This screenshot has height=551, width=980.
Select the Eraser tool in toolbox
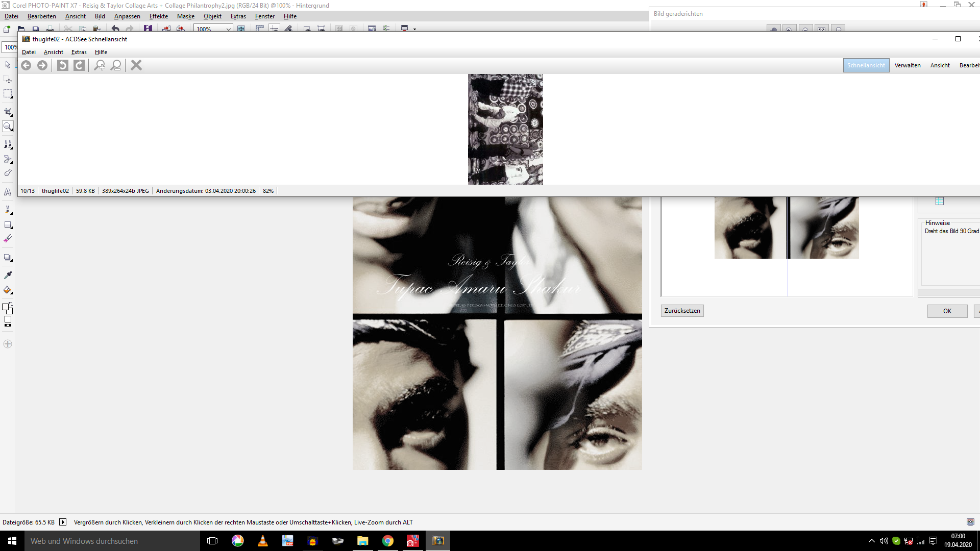coord(8,239)
